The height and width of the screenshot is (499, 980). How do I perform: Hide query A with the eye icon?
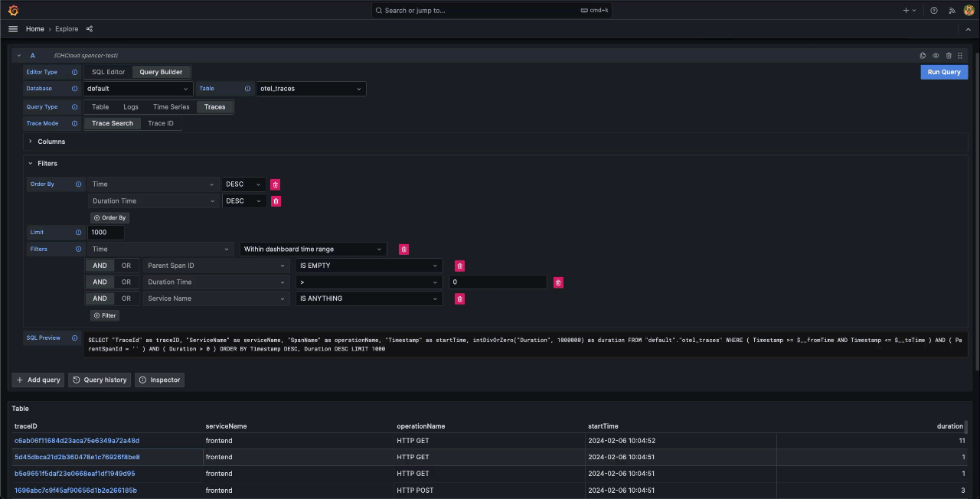[936, 56]
